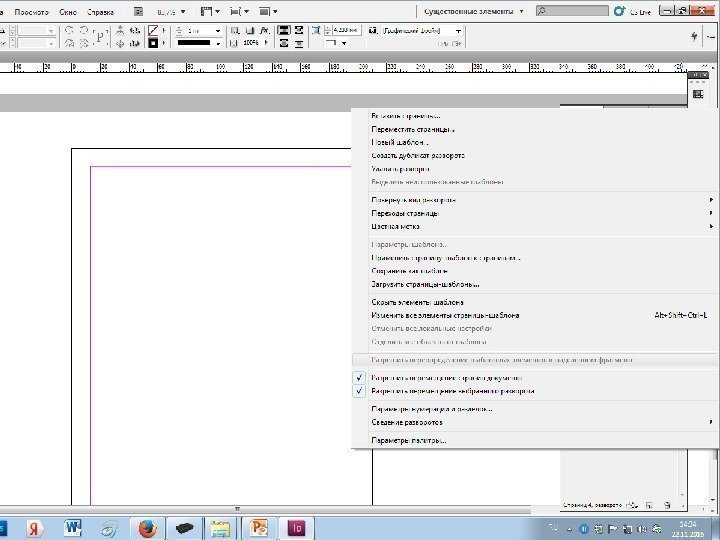Expand the Цветная метка submenu

pyautogui.click(x=534, y=226)
